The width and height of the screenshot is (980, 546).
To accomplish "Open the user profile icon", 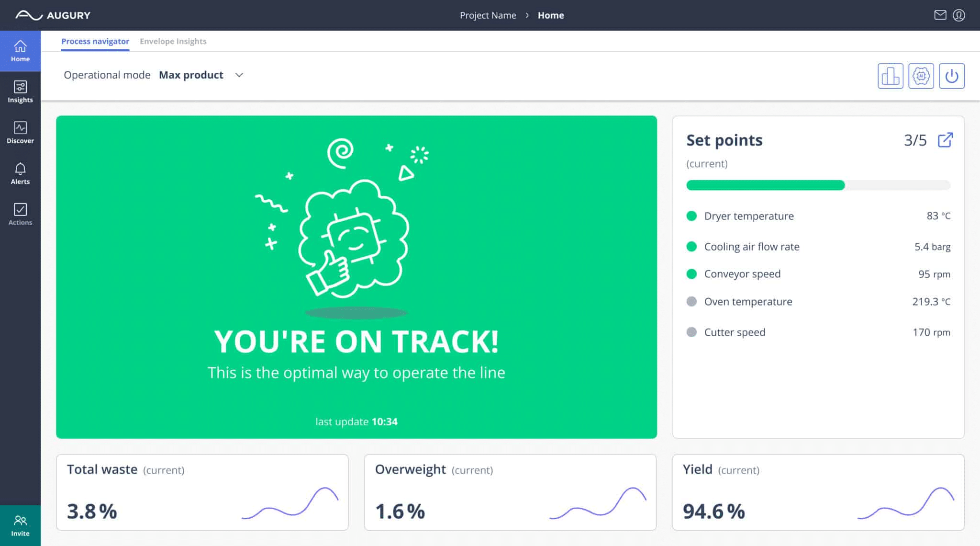I will (958, 15).
